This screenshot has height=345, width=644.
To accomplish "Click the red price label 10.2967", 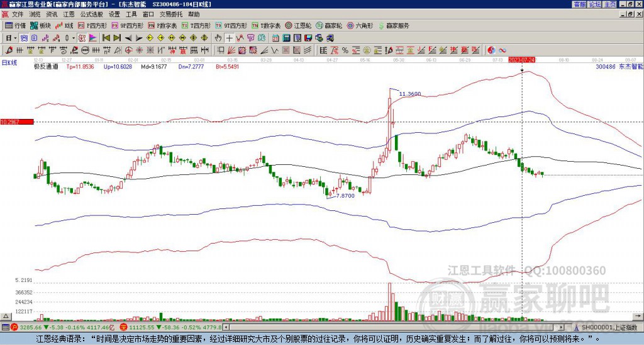I will point(17,122).
